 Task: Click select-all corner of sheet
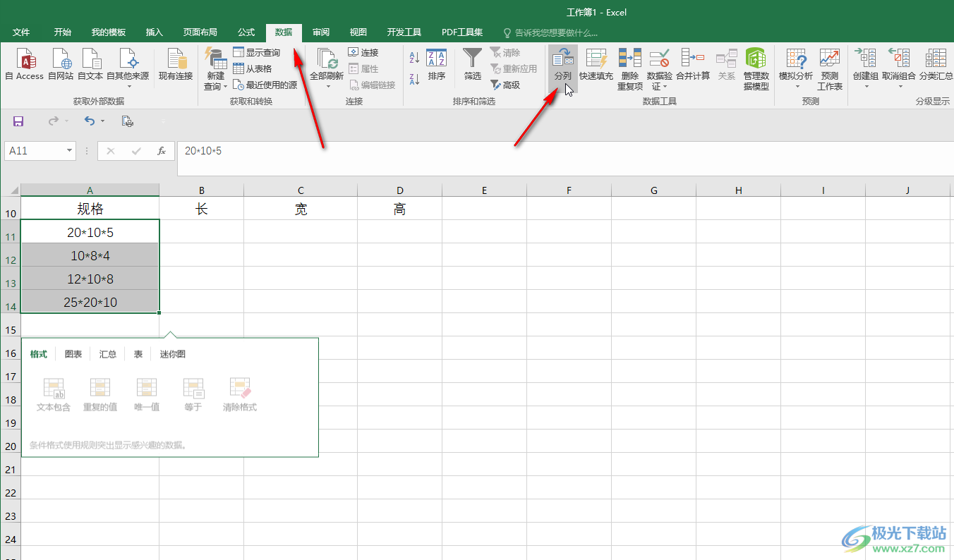10,190
